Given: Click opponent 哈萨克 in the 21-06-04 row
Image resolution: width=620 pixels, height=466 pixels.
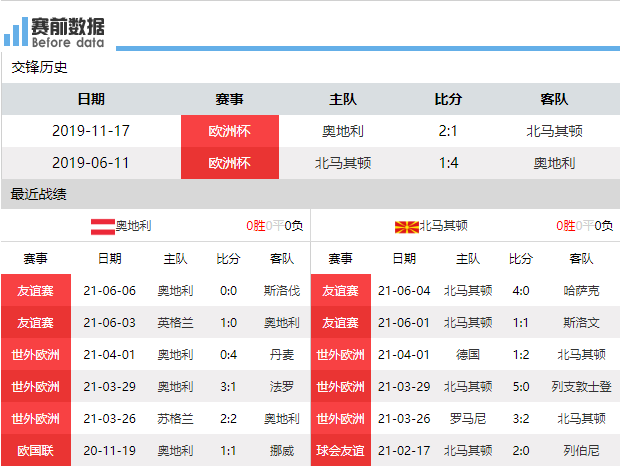Looking at the screenshot, I should 581,291.
